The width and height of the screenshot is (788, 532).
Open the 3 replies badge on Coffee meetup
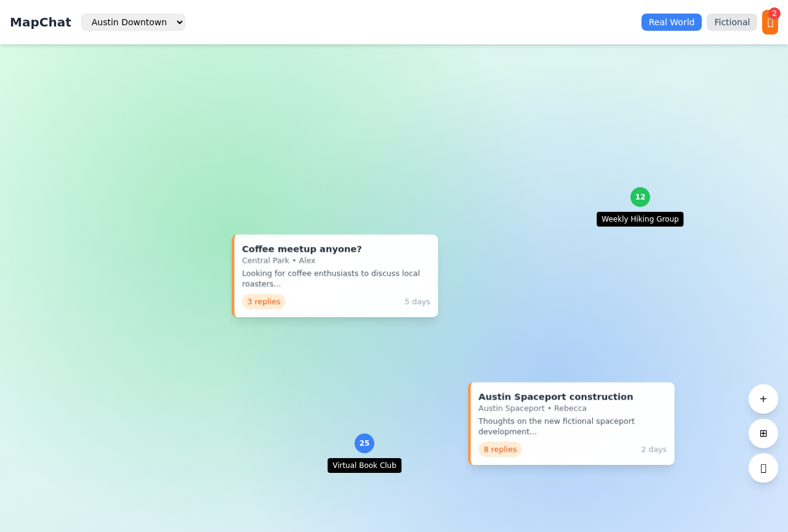pos(264,301)
